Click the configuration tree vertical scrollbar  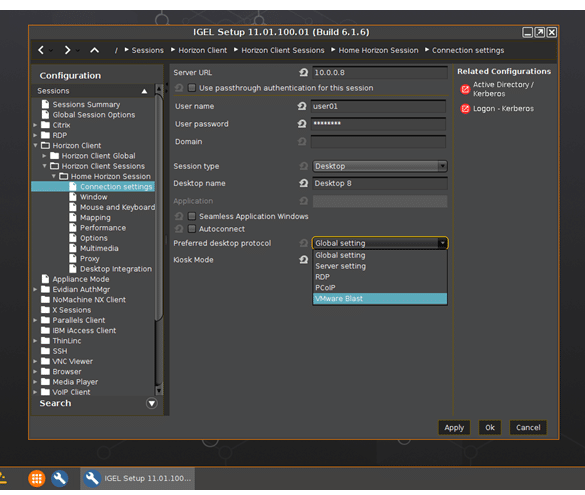point(159,207)
